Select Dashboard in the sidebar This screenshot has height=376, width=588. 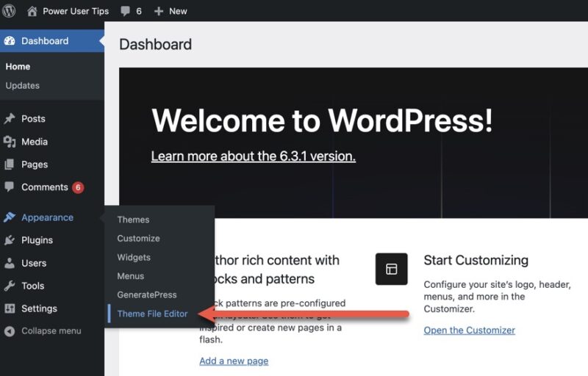coord(45,41)
